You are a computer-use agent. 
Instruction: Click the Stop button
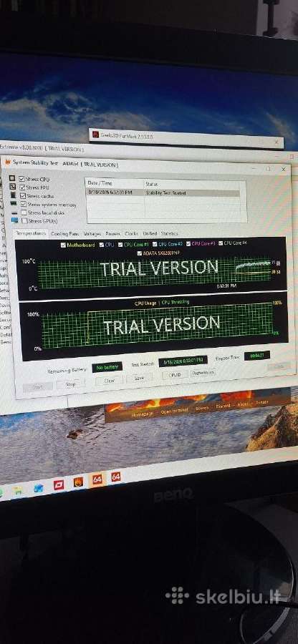click(x=71, y=385)
